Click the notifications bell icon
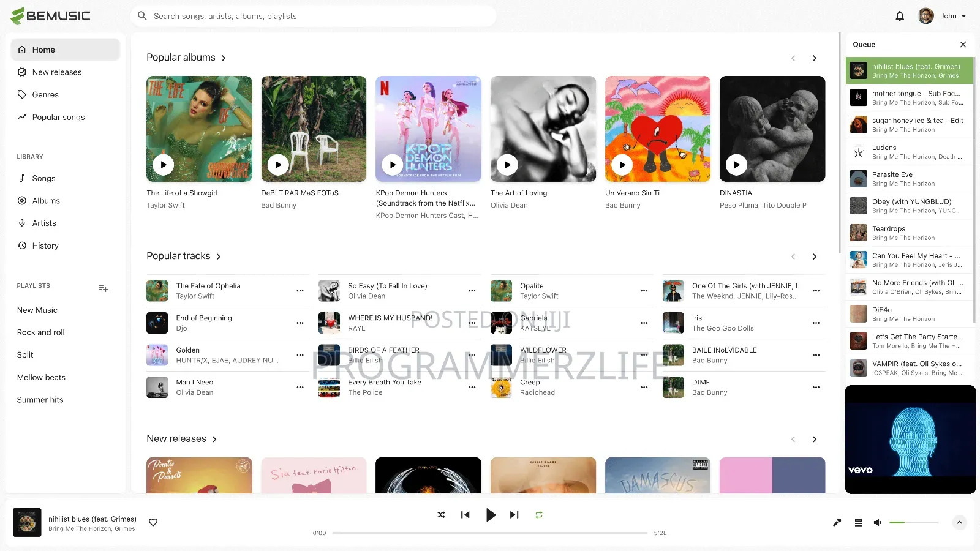The width and height of the screenshot is (980, 551). pyautogui.click(x=900, y=16)
